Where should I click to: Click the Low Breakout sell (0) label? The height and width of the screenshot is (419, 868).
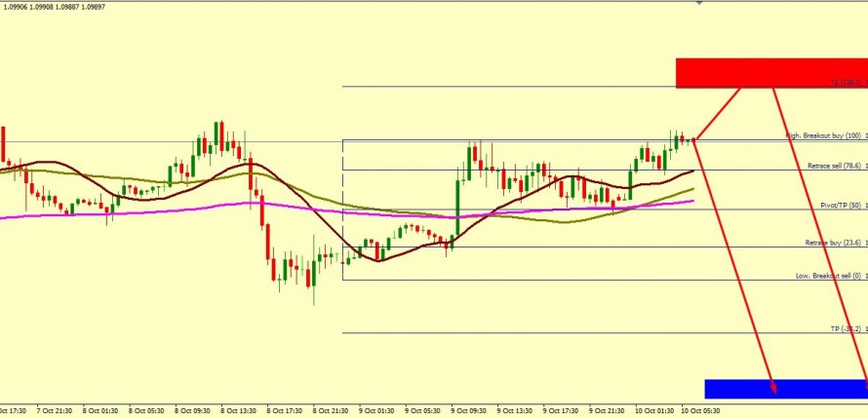pos(829,277)
